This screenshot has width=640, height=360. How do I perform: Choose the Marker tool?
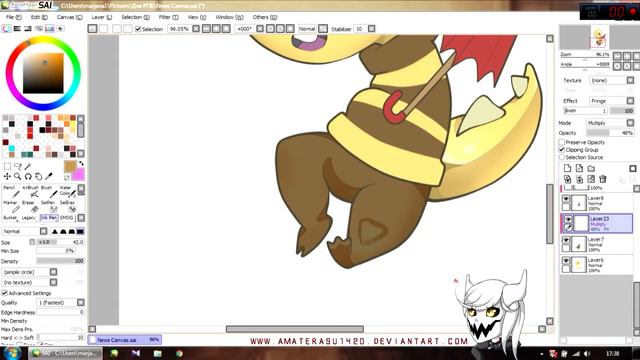click(11, 207)
